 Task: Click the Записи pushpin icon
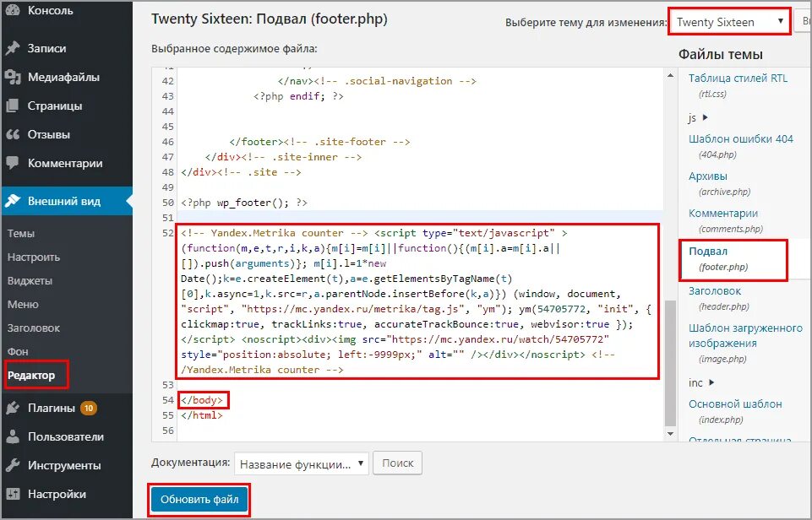pos(13,48)
